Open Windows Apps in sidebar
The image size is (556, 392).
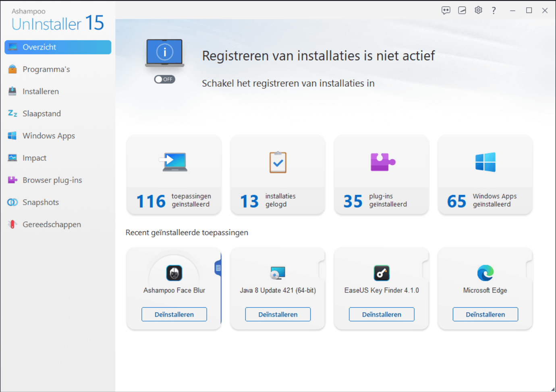[58, 136]
